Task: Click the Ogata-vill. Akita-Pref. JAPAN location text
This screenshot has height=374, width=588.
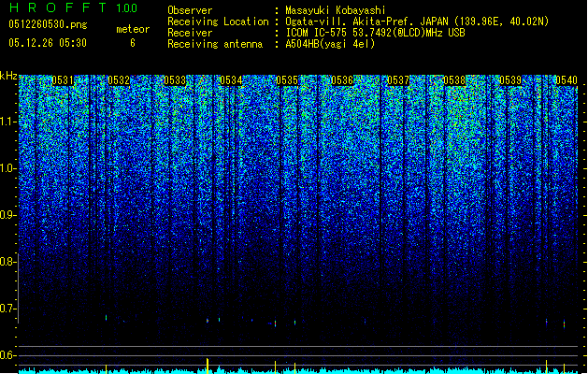Action: (x=417, y=22)
